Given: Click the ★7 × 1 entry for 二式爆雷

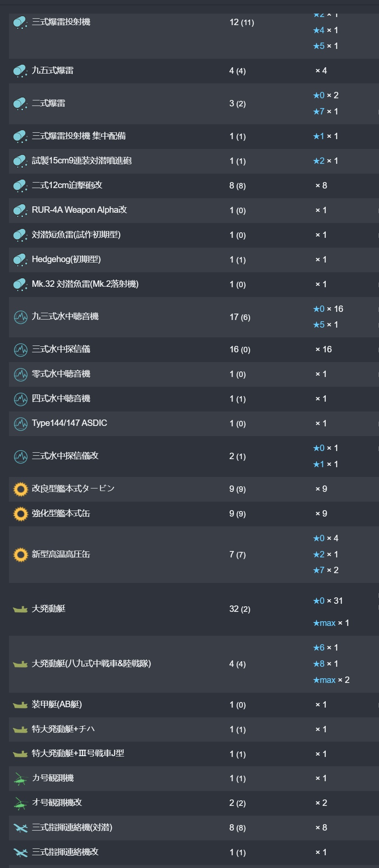Looking at the screenshot, I should pyautogui.click(x=325, y=111).
